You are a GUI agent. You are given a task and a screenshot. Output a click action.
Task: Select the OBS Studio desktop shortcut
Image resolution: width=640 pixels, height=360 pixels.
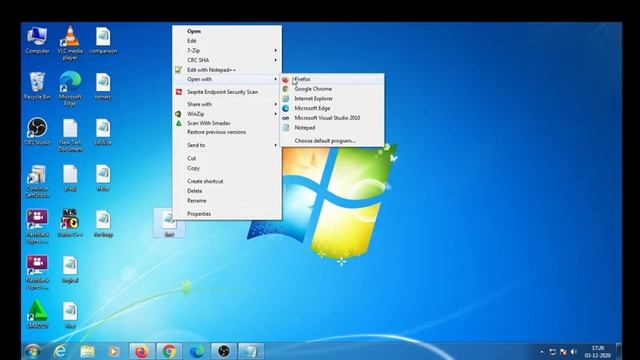(x=37, y=132)
